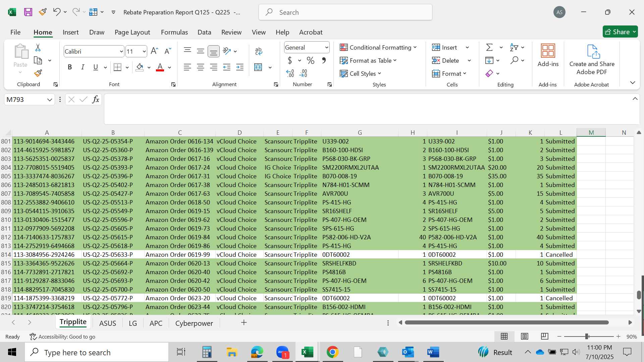Click the Wrap Text icon
The width and height of the screenshot is (644, 362).
tap(259, 51)
